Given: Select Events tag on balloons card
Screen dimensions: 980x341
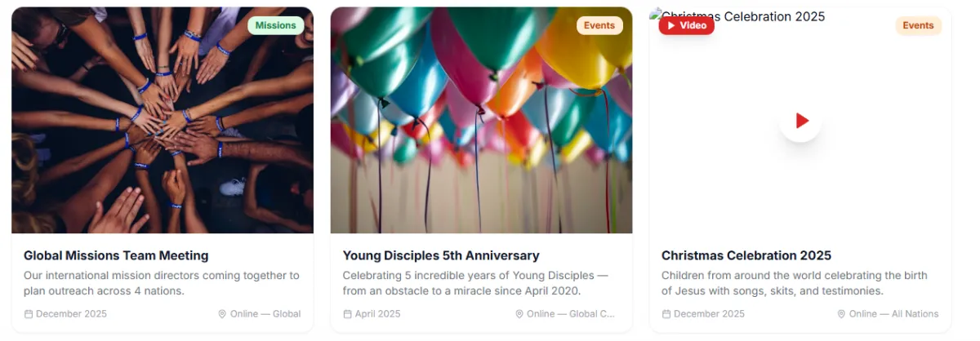Looking at the screenshot, I should pyautogui.click(x=599, y=25).
